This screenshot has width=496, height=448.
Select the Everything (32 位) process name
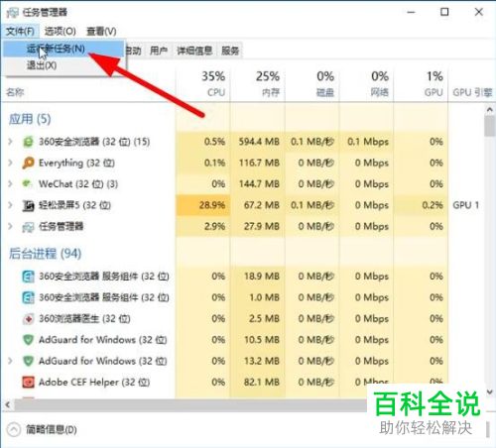pyautogui.click(x=76, y=163)
